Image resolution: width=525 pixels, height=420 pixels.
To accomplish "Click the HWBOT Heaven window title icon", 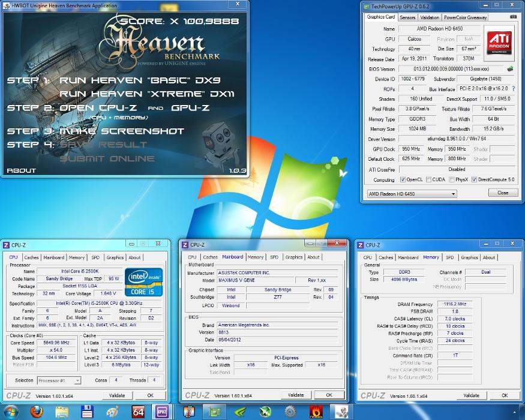I will point(7,5).
